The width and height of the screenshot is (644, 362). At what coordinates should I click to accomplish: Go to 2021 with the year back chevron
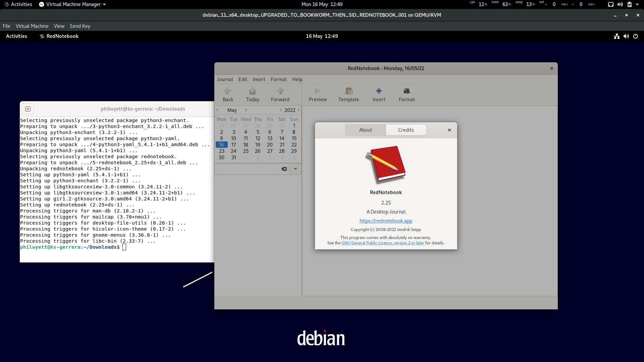click(281, 110)
